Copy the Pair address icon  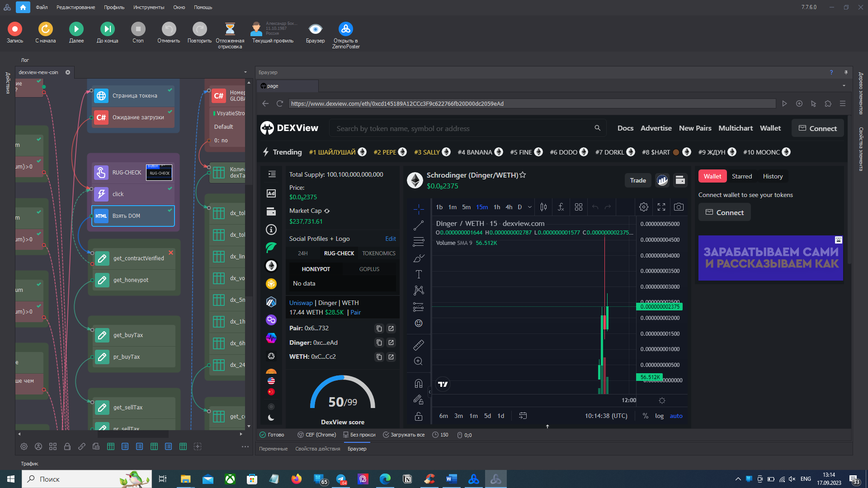[379, 328]
